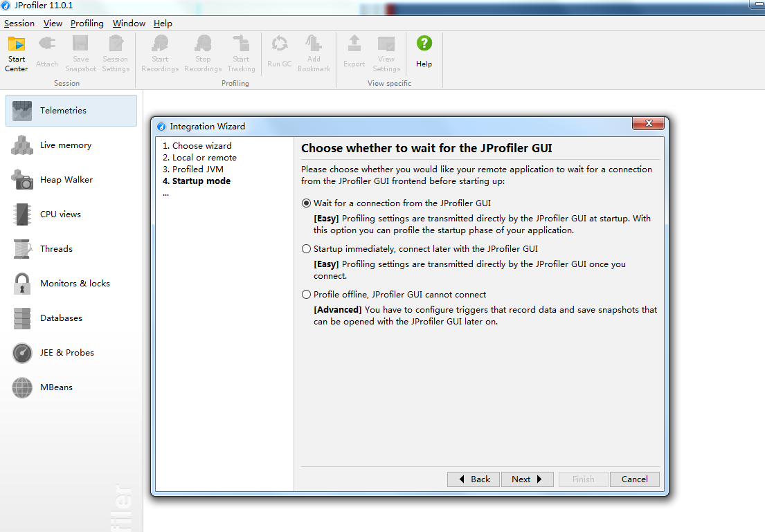Open Live memory view section

(71, 145)
